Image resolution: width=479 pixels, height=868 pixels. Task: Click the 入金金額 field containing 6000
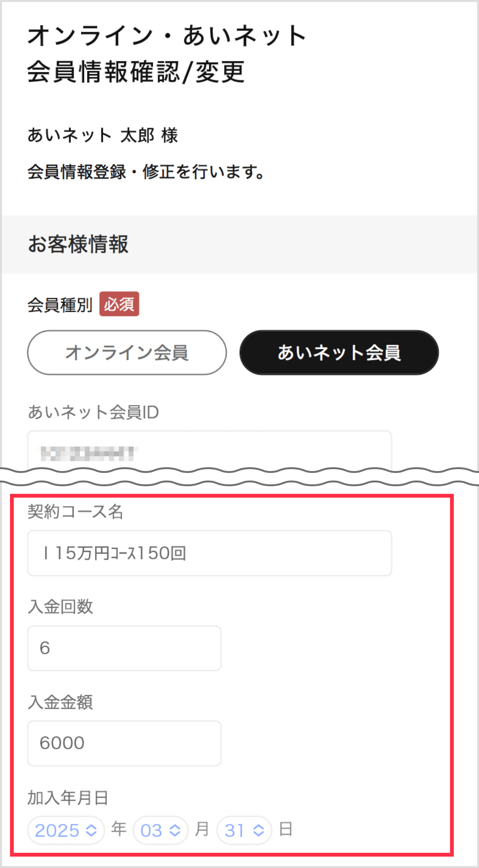(125, 743)
